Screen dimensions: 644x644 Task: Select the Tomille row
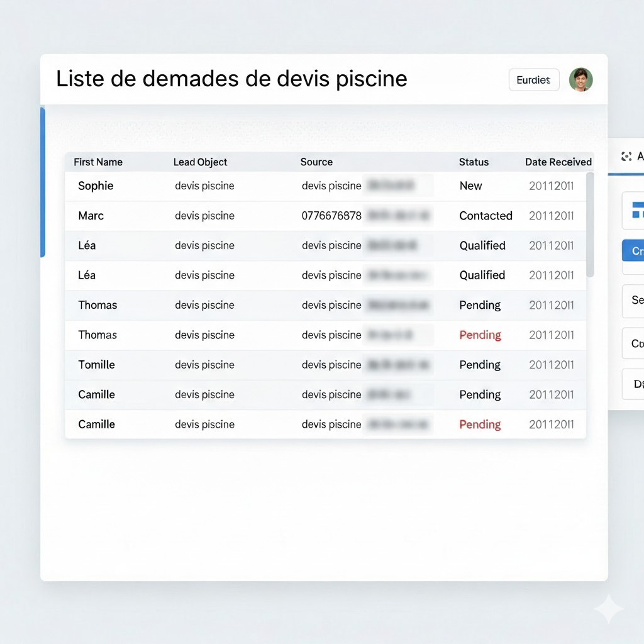[x=96, y=365]
